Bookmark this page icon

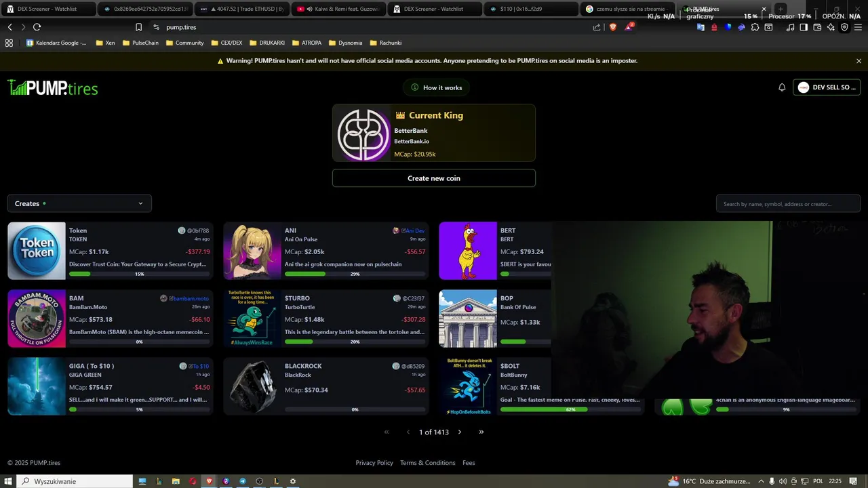point(138,27)
